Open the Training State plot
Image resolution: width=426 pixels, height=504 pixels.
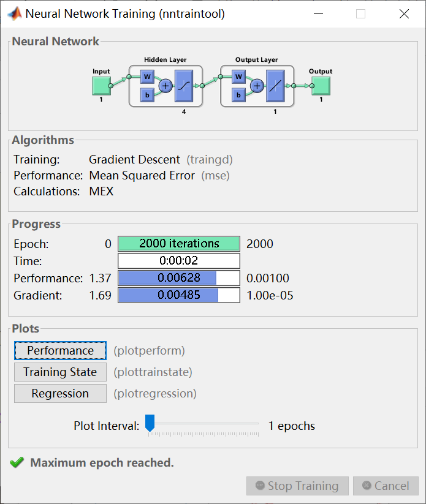tap(59, 372)
